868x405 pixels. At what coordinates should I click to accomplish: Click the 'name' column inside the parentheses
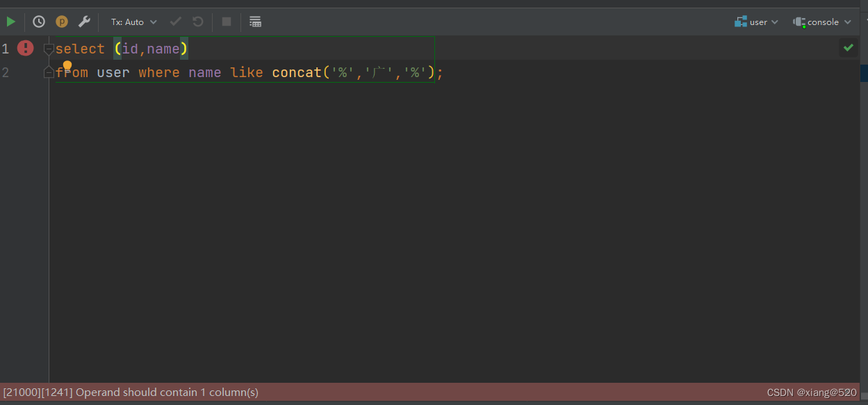tap(163, 49)
